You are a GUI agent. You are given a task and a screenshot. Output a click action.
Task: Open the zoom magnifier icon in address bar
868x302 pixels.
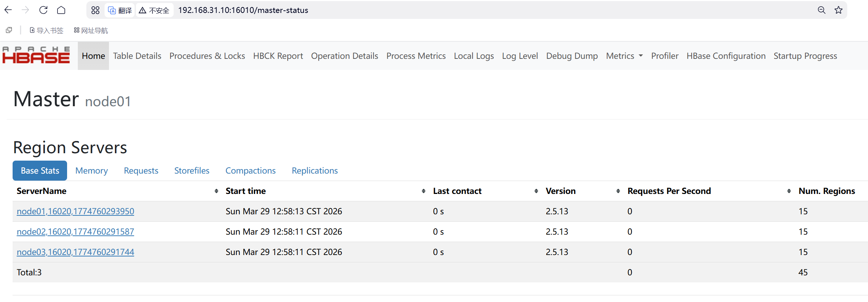coord(821,10)
